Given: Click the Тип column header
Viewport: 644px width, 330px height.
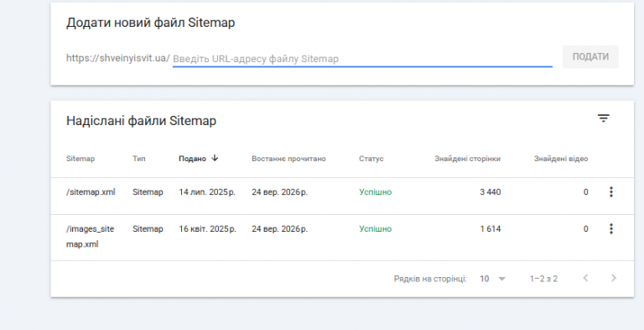Looking at the screenshot, I should 139,159.
